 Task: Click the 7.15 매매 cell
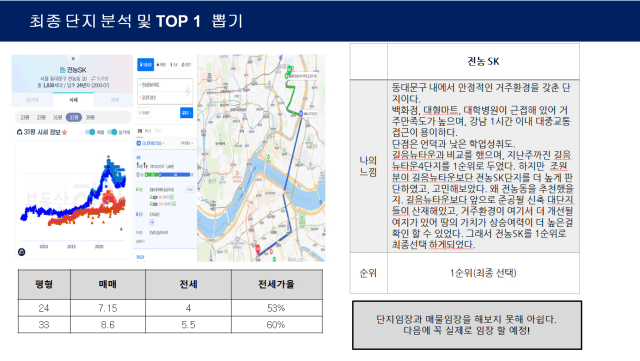click(x=108, y=308)
